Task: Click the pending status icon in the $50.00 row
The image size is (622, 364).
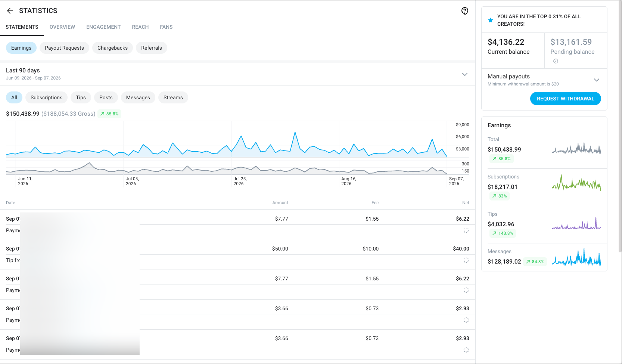Action: click(x=466, y=260)
